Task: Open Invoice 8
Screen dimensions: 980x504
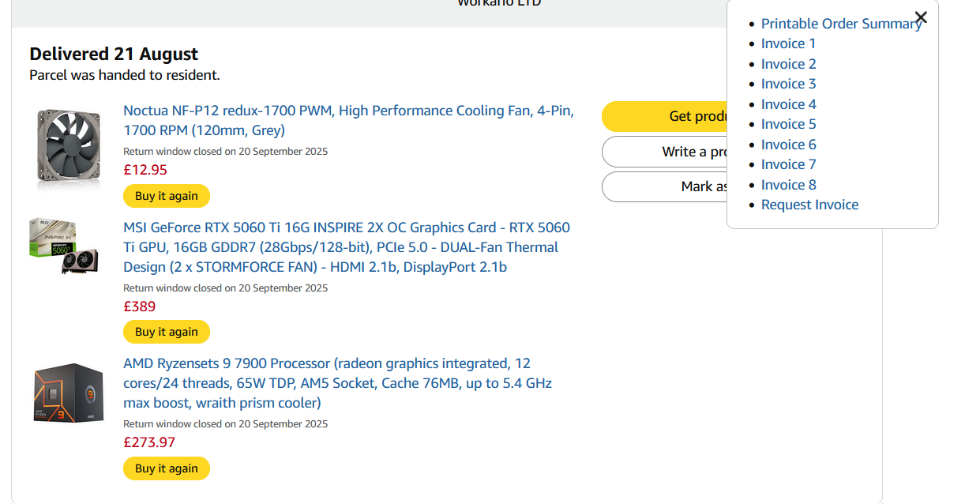Action: 788,185
